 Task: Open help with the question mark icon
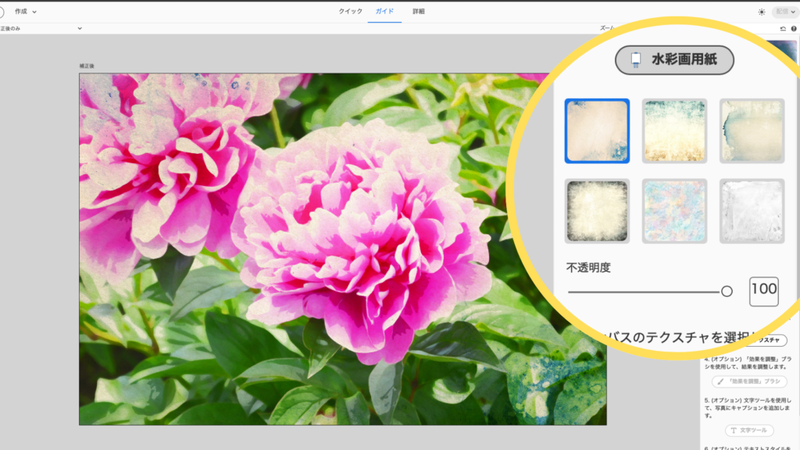click(793, 29)
